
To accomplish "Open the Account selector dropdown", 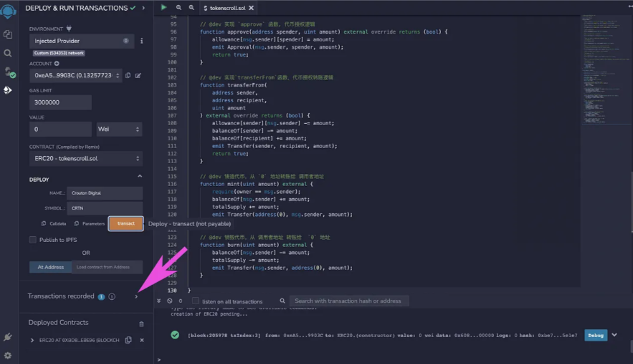I will [x=76, y=76].
